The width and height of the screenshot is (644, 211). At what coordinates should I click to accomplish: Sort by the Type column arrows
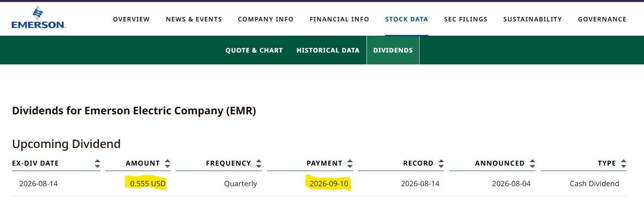[623, 164]
